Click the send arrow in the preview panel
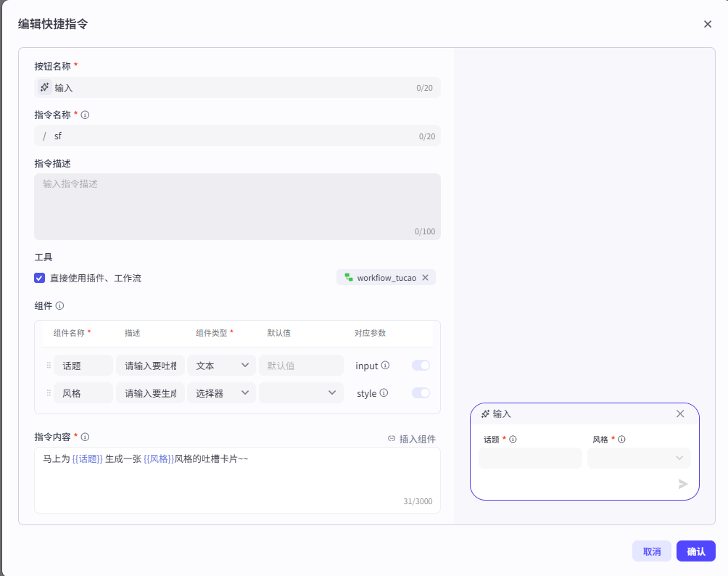The height and width of the screenshot is (576, 728). pos(682,484)
